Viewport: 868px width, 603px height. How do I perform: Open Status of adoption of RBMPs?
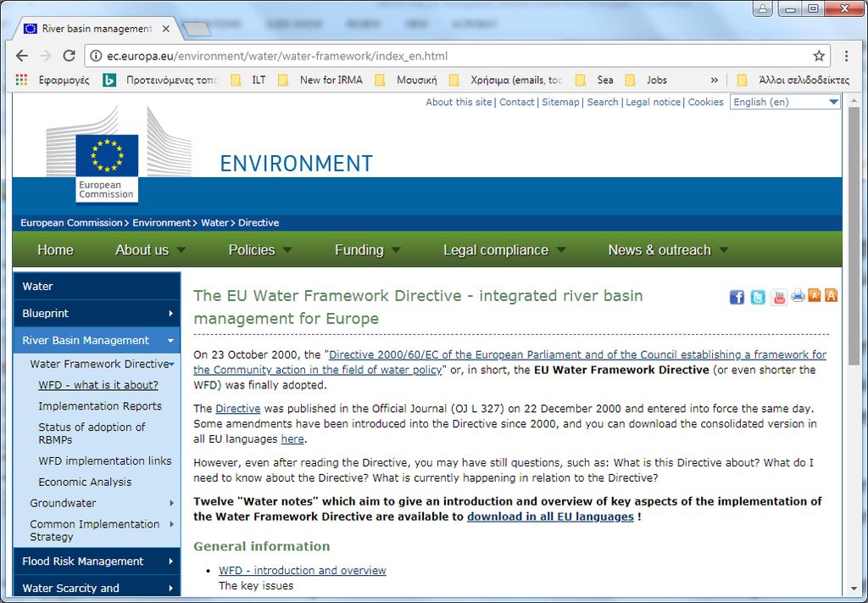point(92,433)
